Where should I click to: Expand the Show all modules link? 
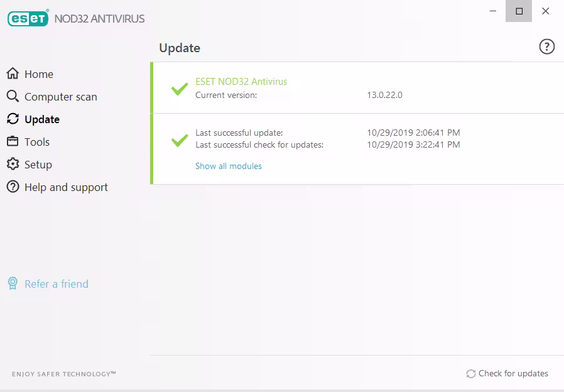(x=229, y=166)
